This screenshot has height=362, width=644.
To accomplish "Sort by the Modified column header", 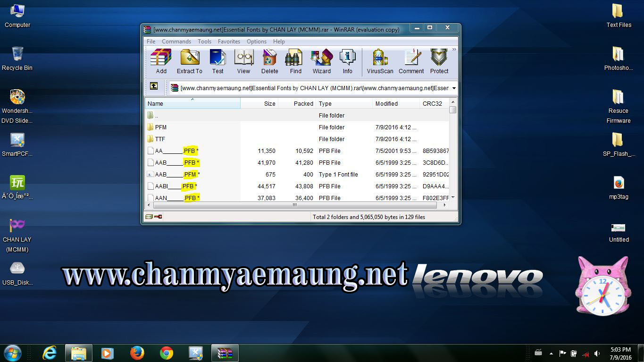I will (x=396, y=103).
